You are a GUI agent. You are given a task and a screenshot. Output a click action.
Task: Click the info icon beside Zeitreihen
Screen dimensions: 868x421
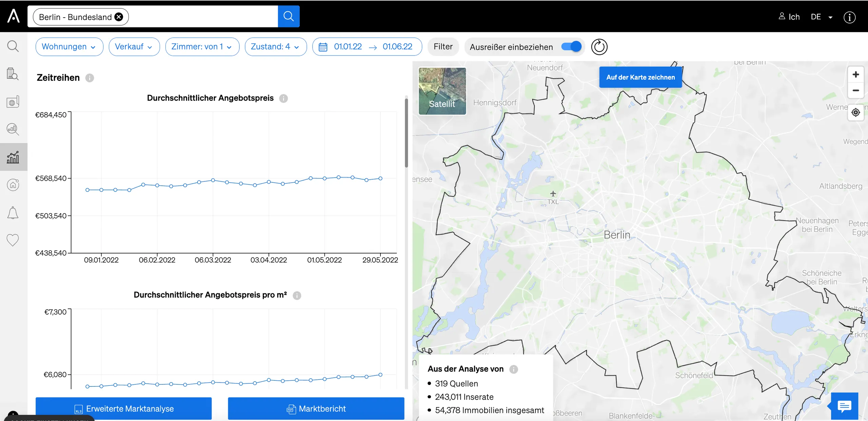coord(90,78)
